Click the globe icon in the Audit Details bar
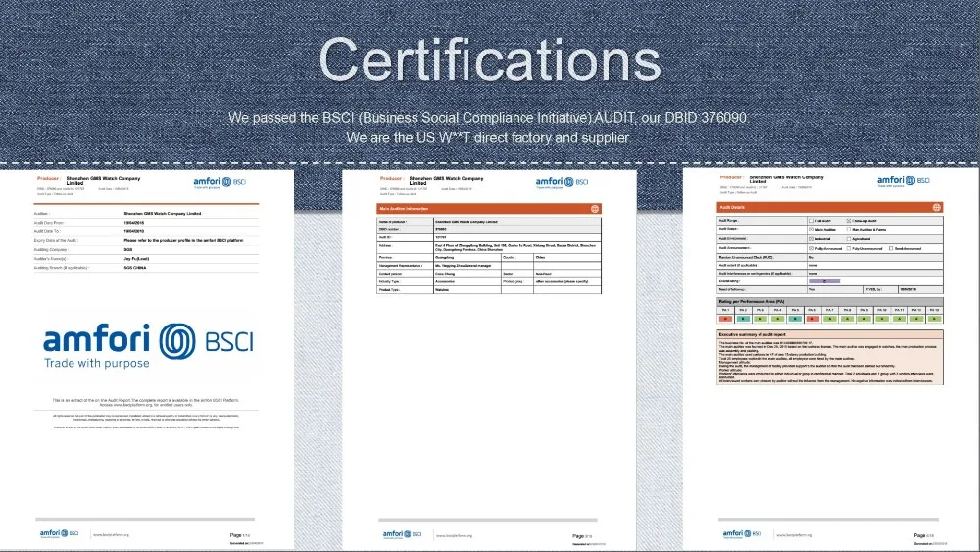 pyautogui.click(x=936, y=207)
